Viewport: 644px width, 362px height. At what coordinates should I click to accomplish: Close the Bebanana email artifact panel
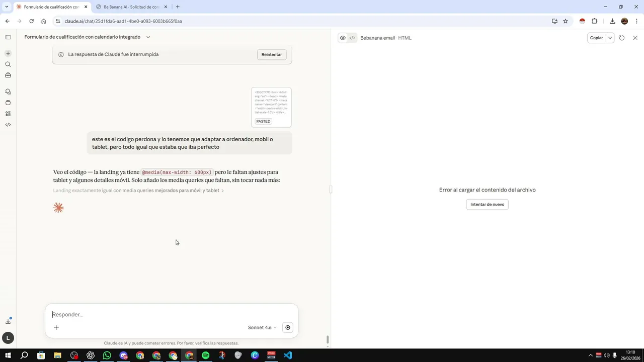click(x=635, y=38)
